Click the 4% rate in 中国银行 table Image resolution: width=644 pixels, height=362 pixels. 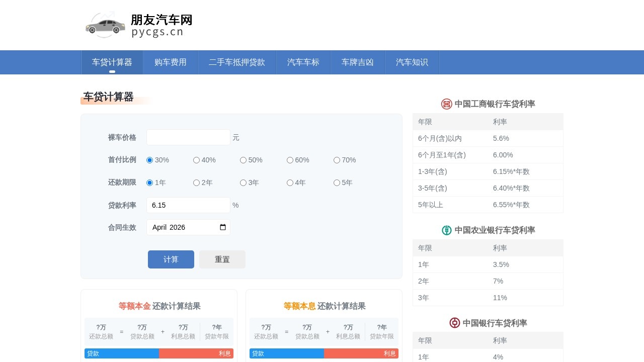[x=525, y=357]
